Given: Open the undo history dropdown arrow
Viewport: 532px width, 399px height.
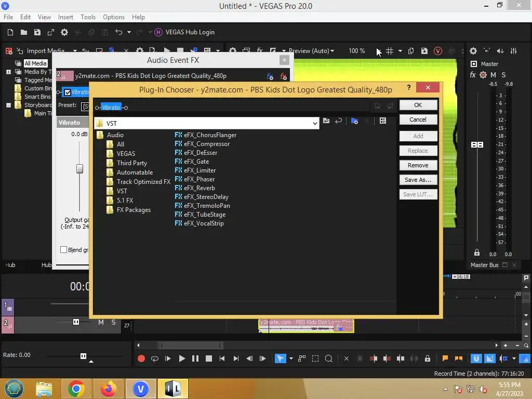Looking at the screenshot, I should tap(129, 32).
